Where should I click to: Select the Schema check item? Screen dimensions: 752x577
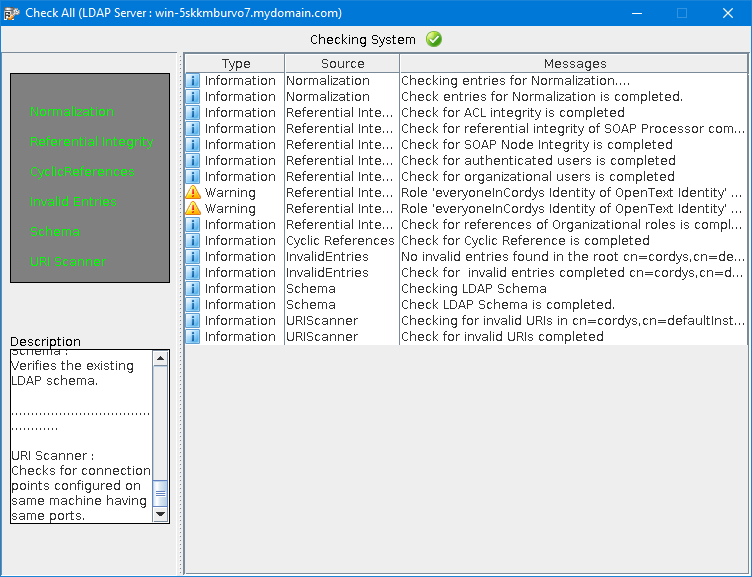pyautogui.click(x=55, y=231)
